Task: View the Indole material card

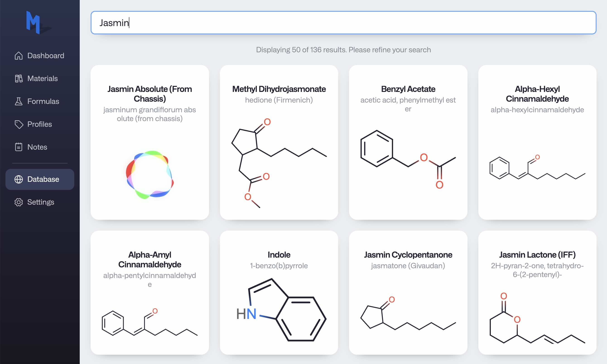Action: (279, 294)
